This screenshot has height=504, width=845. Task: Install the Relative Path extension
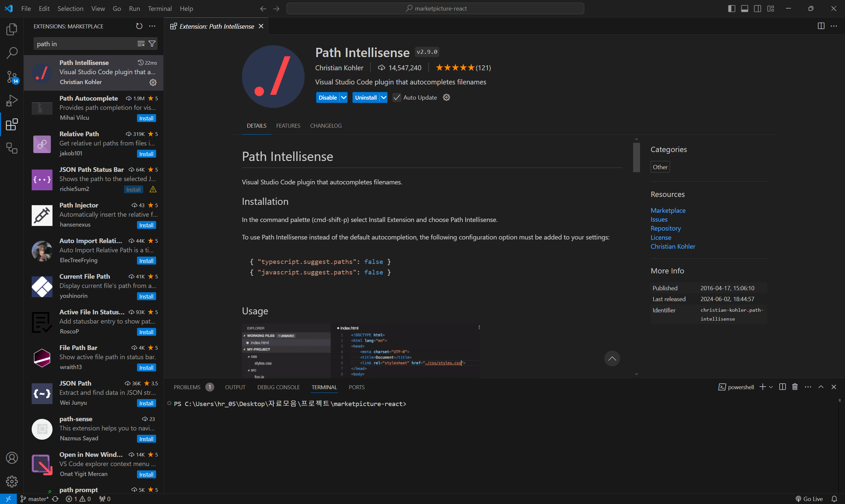(147, 154)
